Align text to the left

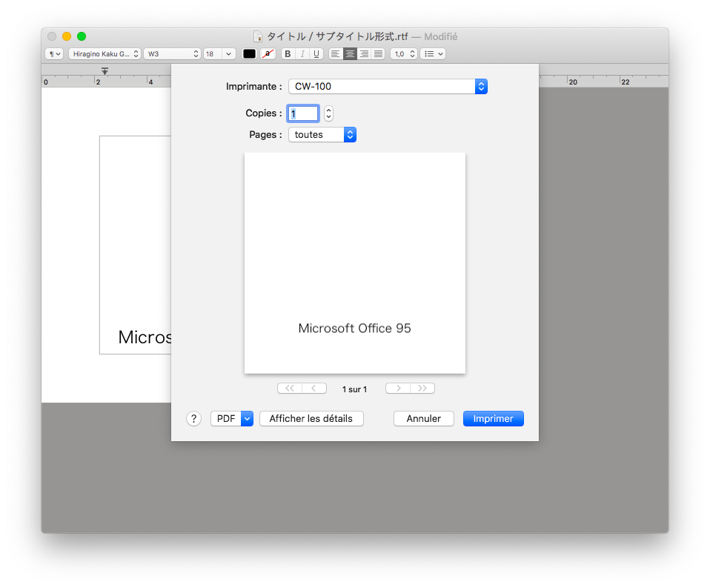click(x=336, y=54)
